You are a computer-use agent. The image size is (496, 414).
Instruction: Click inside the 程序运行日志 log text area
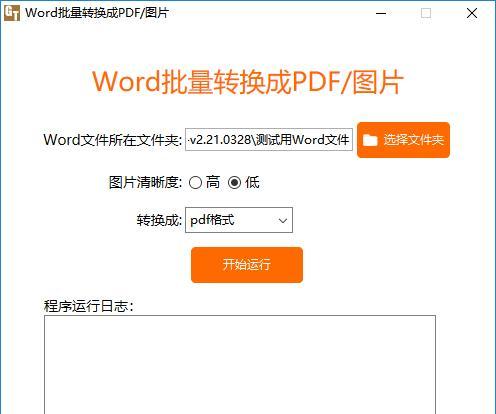(240, 365)
